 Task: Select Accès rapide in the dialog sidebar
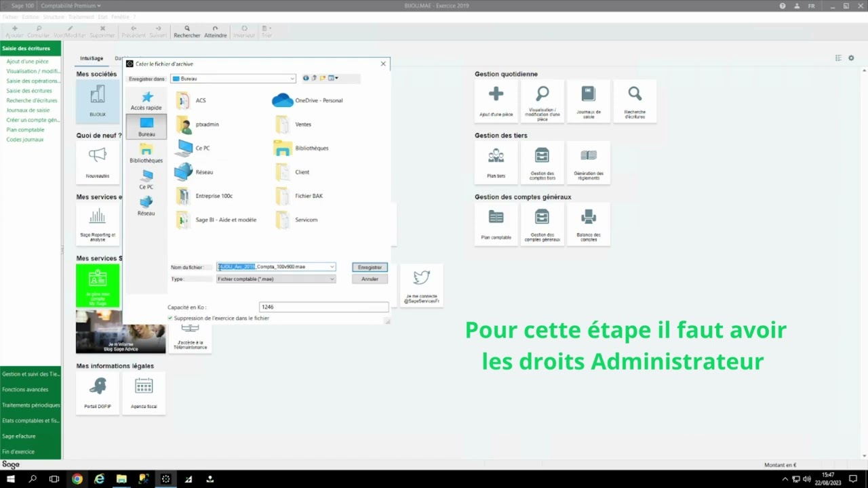[146, 101]
